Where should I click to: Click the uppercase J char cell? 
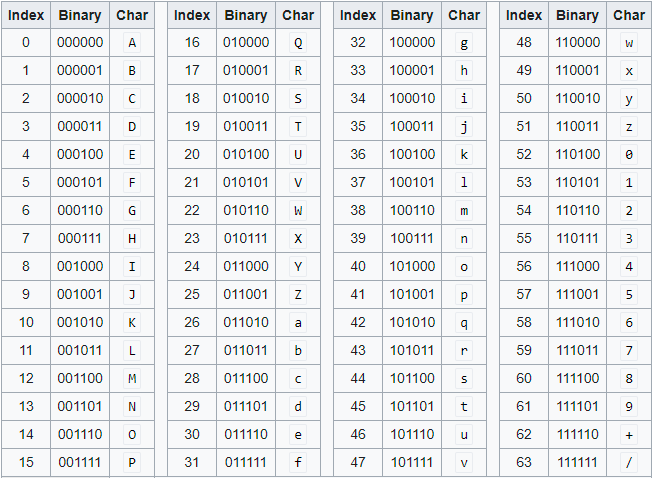pyautogui.click(x=132, y=294)
